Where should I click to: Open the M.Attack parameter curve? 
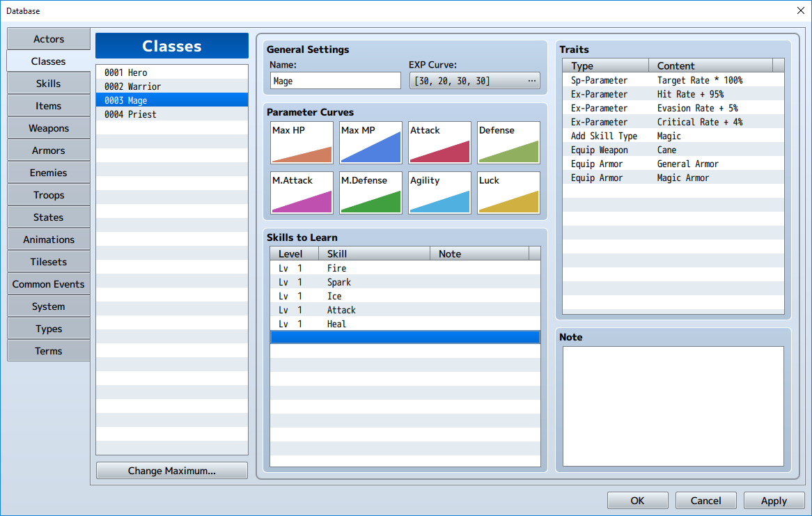pyautogui.click(x=302, y=193)
